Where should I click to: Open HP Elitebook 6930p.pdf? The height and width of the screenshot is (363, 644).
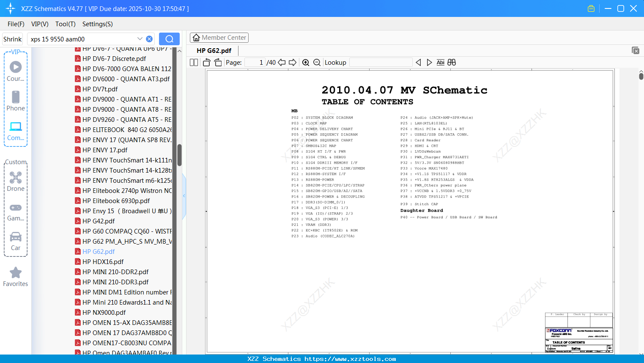point(116,201)
